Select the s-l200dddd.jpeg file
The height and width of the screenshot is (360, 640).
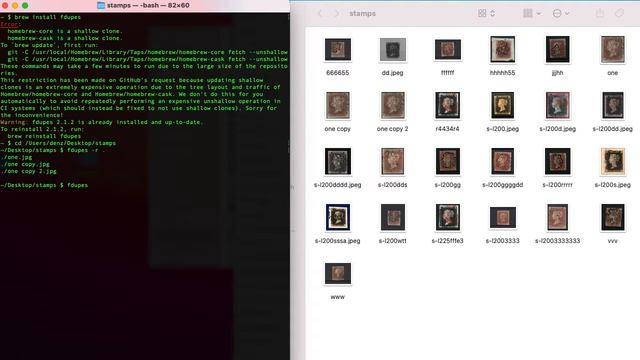click(338, 161)
